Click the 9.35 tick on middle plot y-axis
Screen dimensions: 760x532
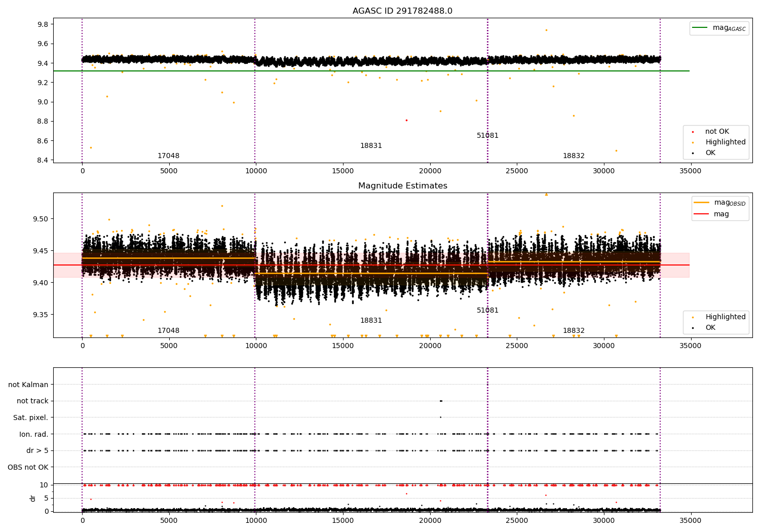point(41,315)
